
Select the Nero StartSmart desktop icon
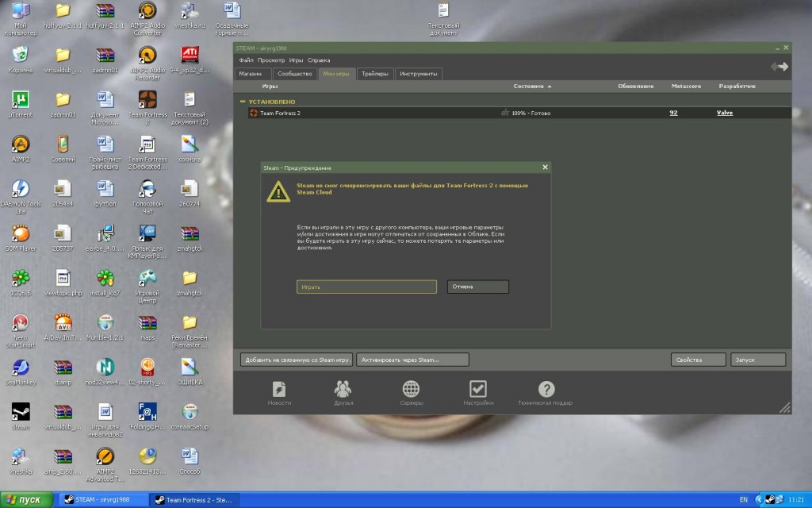(x=21, y=331)
